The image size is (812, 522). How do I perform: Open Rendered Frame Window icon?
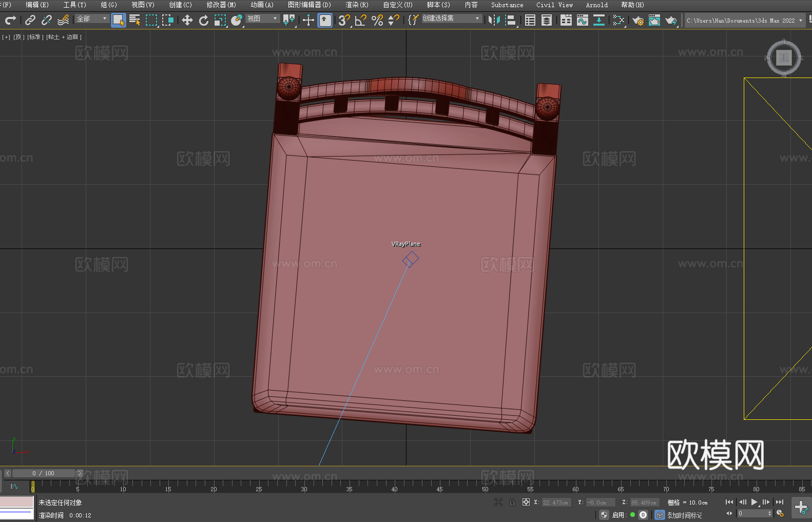(x=654, y=20)
